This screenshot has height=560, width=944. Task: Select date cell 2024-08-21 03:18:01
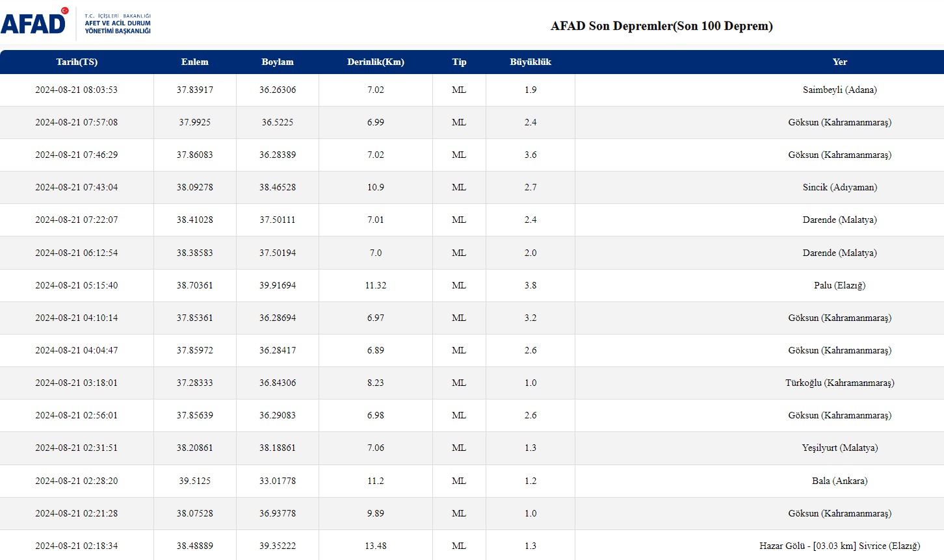77,383
